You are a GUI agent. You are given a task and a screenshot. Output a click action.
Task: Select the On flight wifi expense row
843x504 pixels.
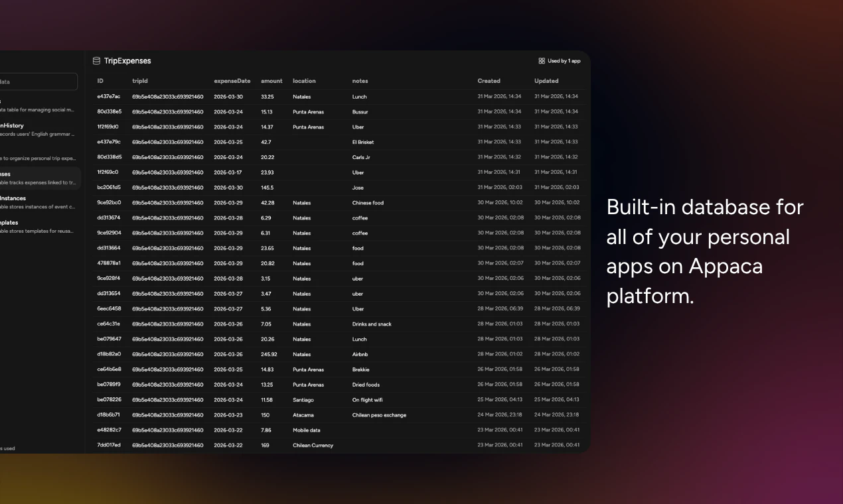click(x=332, y=399)
